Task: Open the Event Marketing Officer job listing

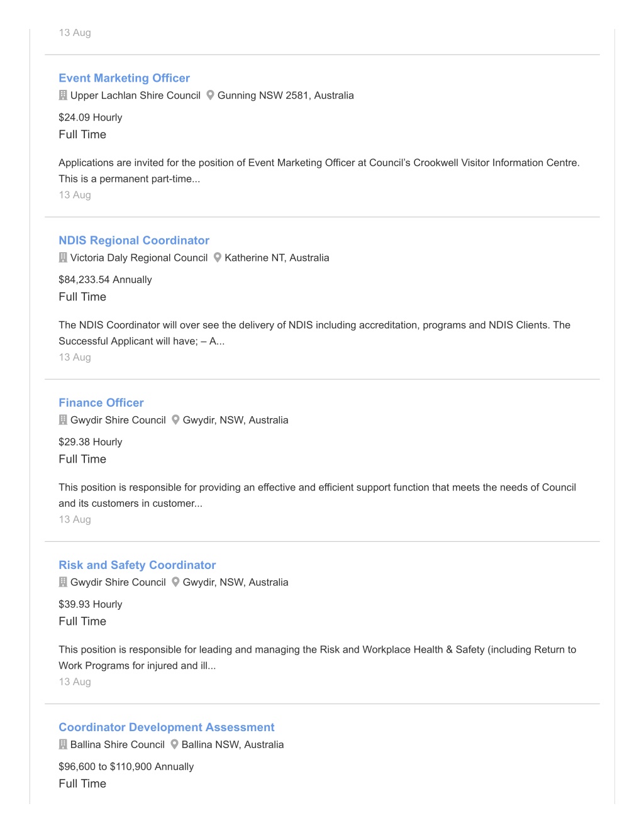Action: coord(124,78)
